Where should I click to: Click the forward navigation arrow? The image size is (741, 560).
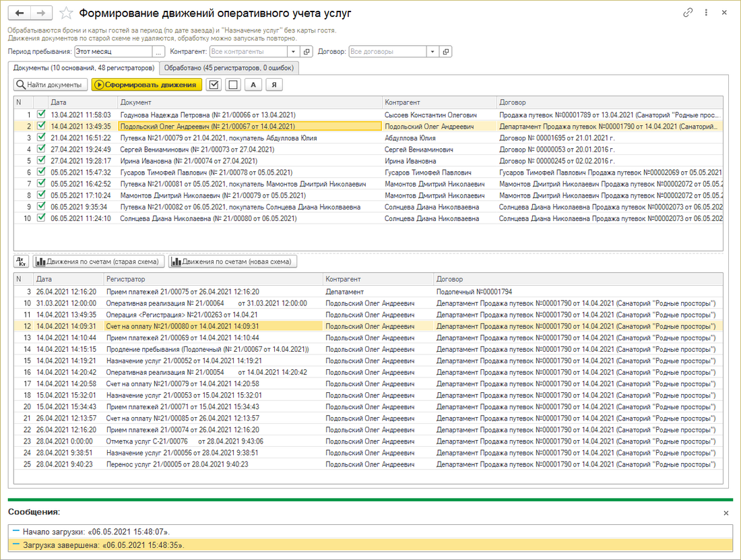coord(41,13)
